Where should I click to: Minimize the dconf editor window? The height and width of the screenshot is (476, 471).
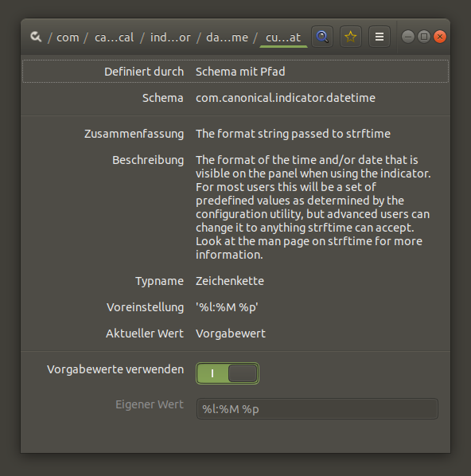pyautogui.click(x=408, y=37)
